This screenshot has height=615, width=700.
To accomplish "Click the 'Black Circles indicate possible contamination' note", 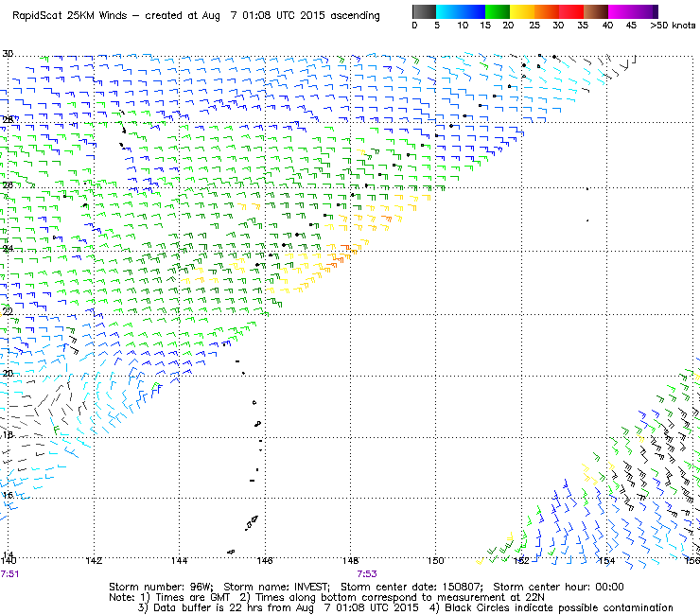I will [x=559, y=607].
